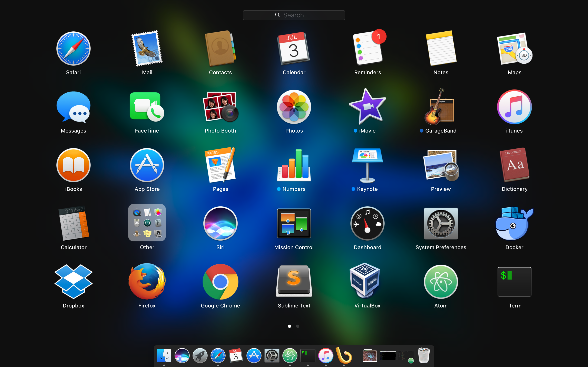Launch the iMovie star icon
Screen dimensions: 588x367
point(367,107)
